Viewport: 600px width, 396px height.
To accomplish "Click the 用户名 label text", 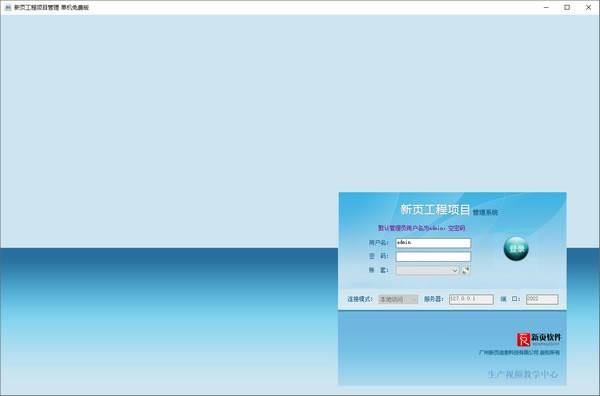I will coord(378,243).
